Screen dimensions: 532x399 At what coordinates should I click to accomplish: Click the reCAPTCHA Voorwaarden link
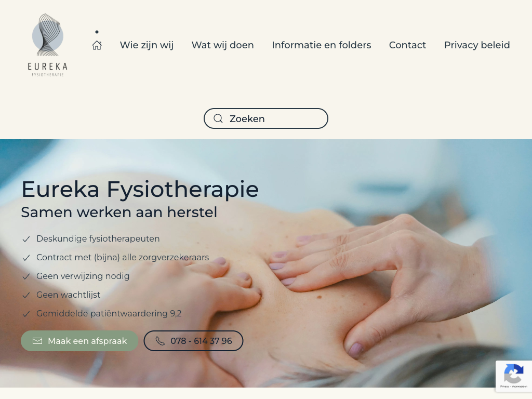[x=520, y=387]
